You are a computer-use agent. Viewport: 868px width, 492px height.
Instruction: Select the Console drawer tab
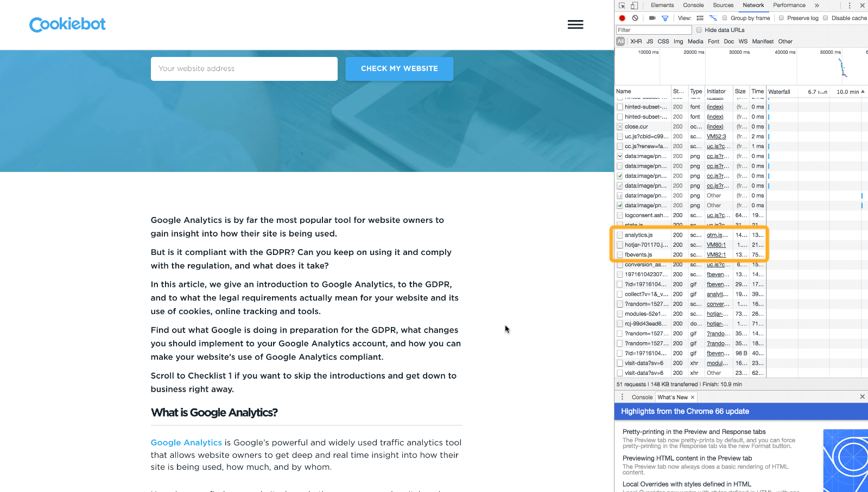[642, 398]
